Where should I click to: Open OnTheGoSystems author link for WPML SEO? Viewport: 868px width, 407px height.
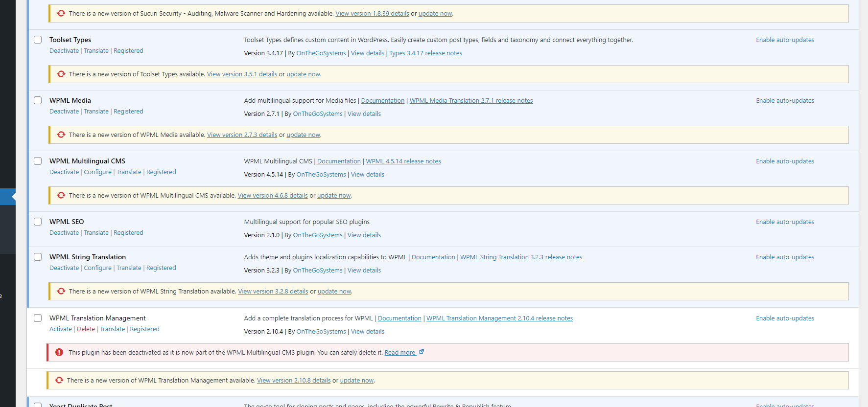click(318, 235)
